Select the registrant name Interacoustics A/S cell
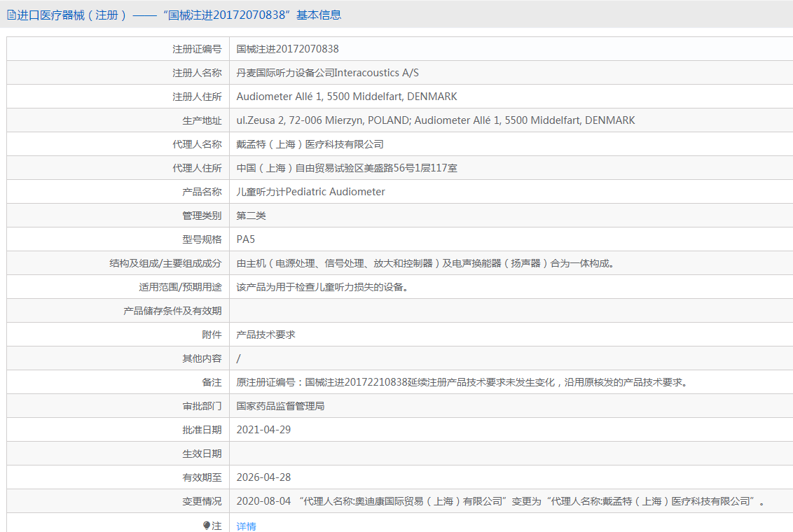 327,73
